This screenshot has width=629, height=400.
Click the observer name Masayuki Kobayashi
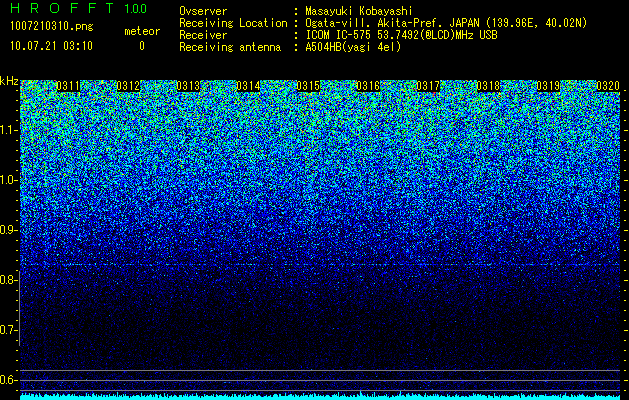pyautogui.click(x=359, y=11)
